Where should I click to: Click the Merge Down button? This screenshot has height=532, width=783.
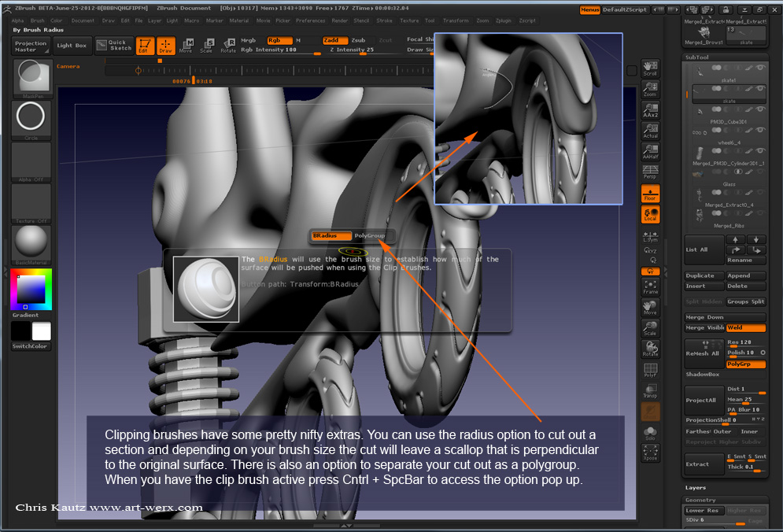(x=725, y=317)
